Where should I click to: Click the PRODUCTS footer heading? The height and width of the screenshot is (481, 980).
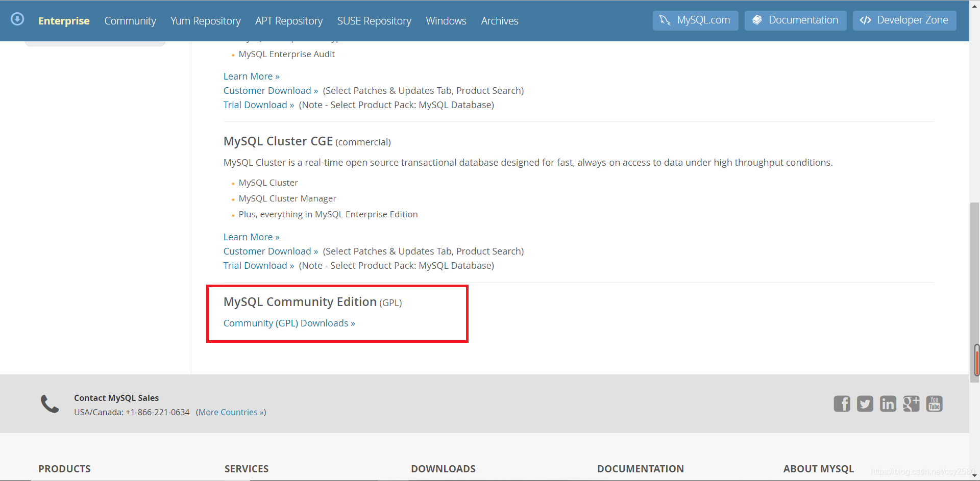pos(65,469)
